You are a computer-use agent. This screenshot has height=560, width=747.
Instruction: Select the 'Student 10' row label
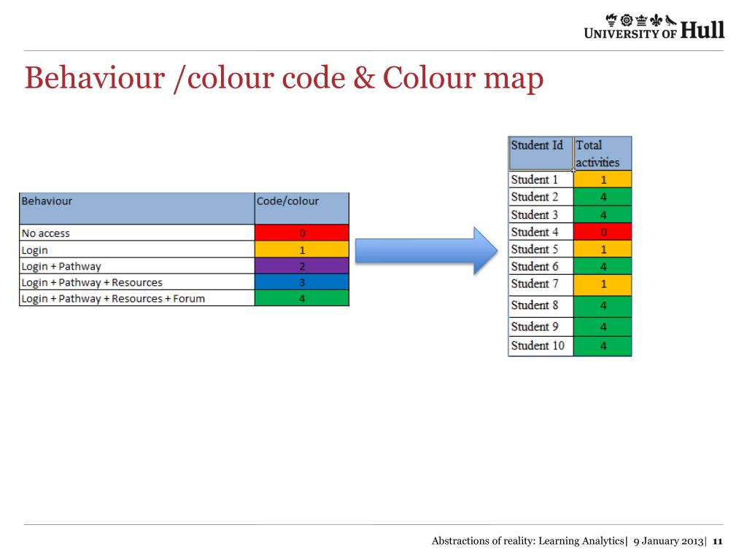pyautogui.click(x=541, y=346)
